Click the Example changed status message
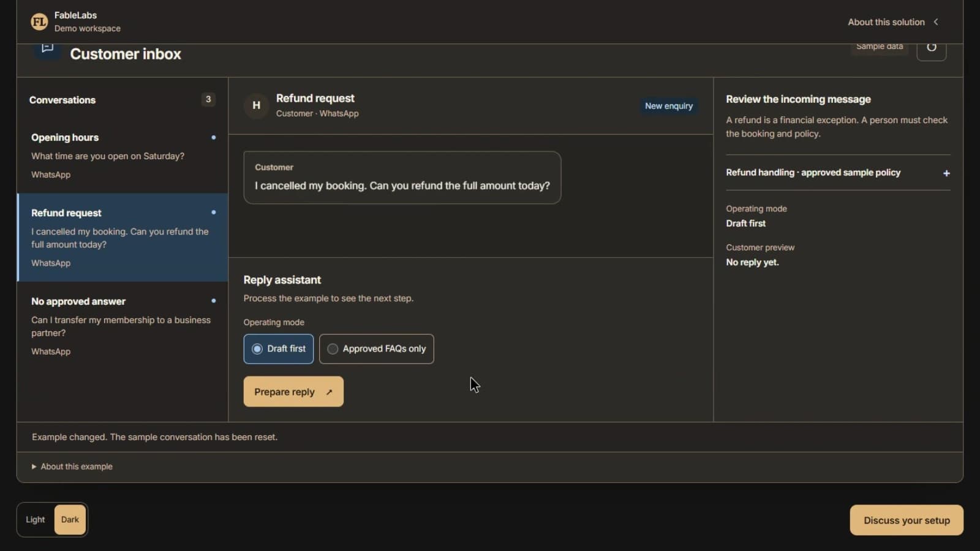The image size is (980, 551). (154, 437)
